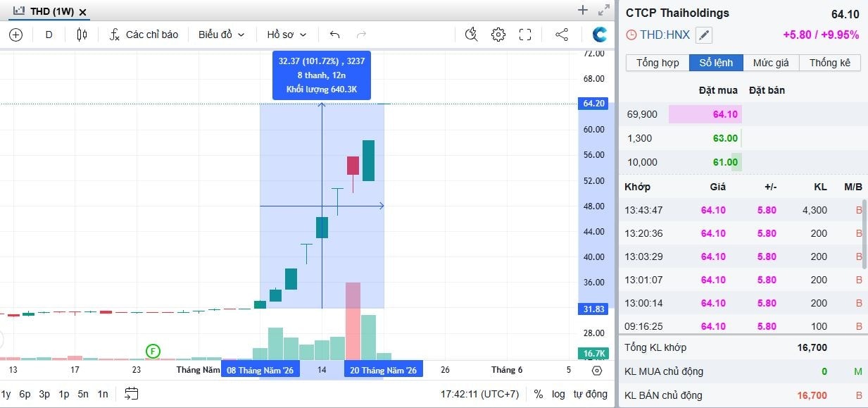
Task: Click the 16.7K volume label
Action: point(594,353)
